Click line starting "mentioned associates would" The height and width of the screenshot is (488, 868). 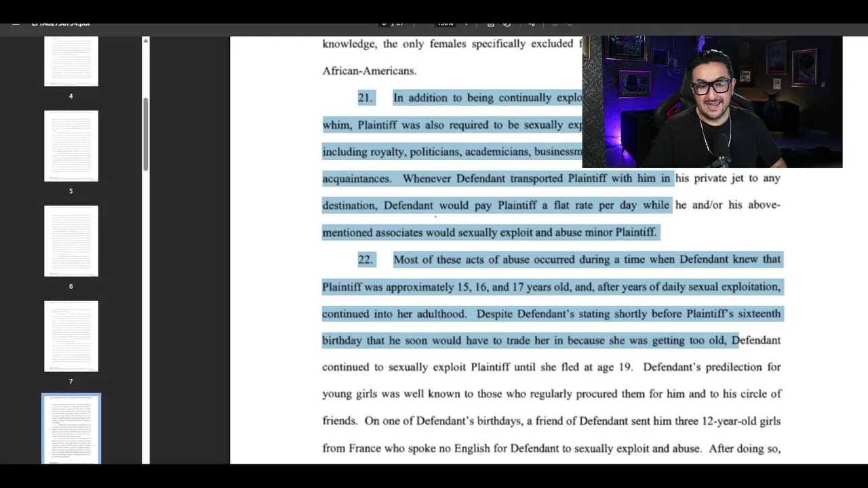pos(490,232)
